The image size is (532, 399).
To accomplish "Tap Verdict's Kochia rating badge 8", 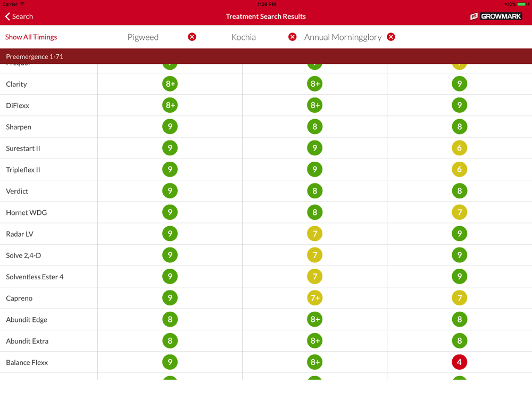I will pyautogui.click(x=315, y=190).
